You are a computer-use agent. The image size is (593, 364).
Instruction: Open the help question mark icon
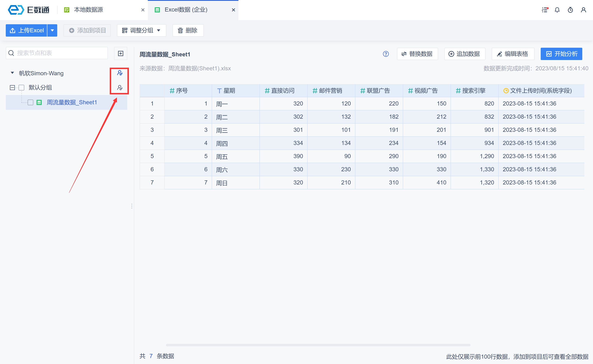(x=385, y=54)
